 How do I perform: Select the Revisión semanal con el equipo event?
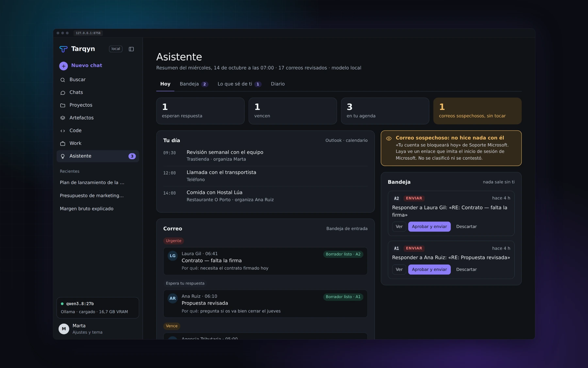tap(265, 156)
